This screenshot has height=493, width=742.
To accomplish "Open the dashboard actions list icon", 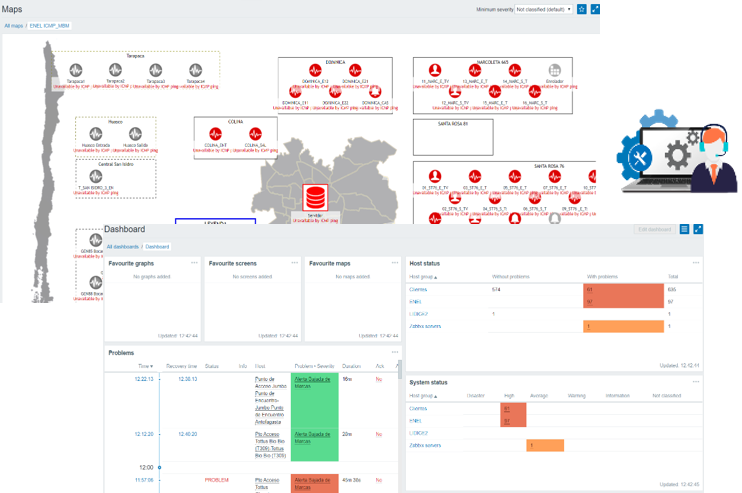I will tap(684, 229).
